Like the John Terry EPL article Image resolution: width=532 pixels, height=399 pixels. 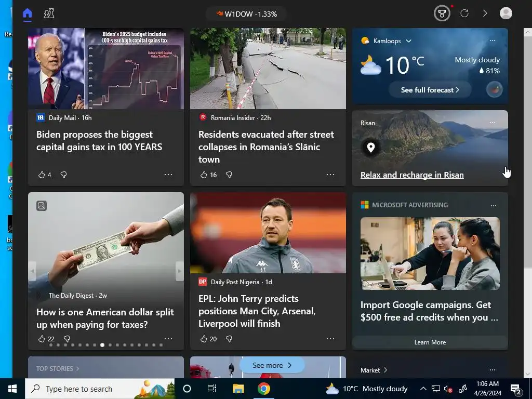[204, 339]
